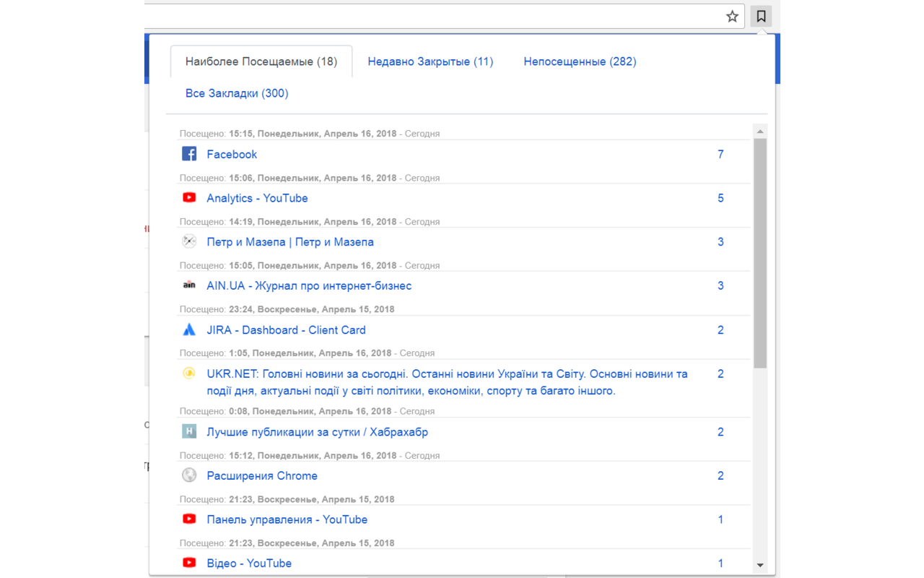Open the UKR.NET Головні новини link
Image resolution: width=924 pixels, height=578 pixels.
coord(447,382)
